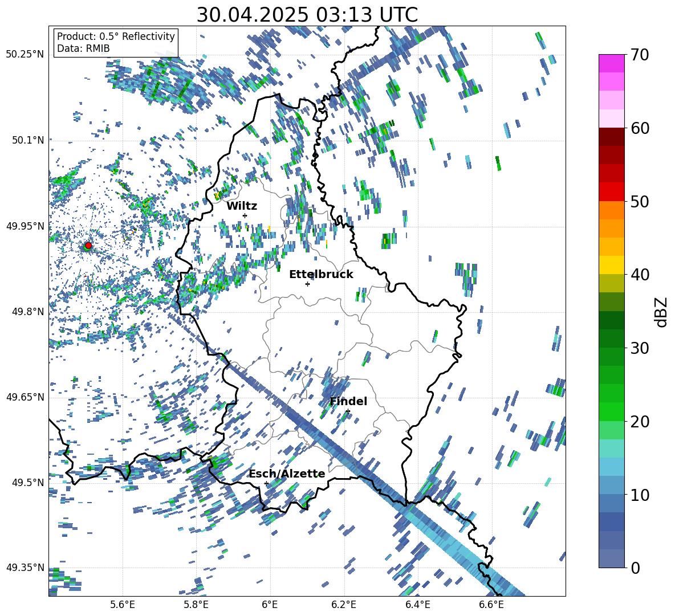
Task: Click the colorbar tick value 60
Action: [x=639, y=128]
